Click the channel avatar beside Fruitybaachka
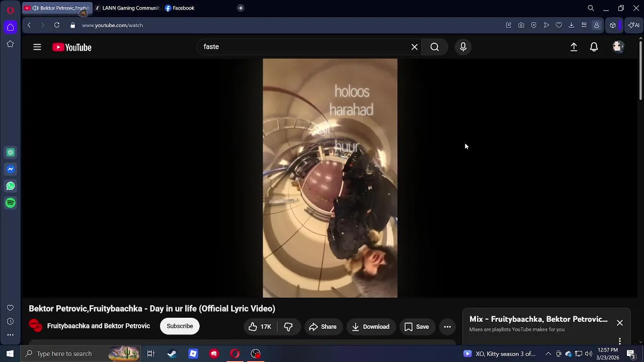The height and width of the screenshot is (362, 644). [x=35, y=326]
